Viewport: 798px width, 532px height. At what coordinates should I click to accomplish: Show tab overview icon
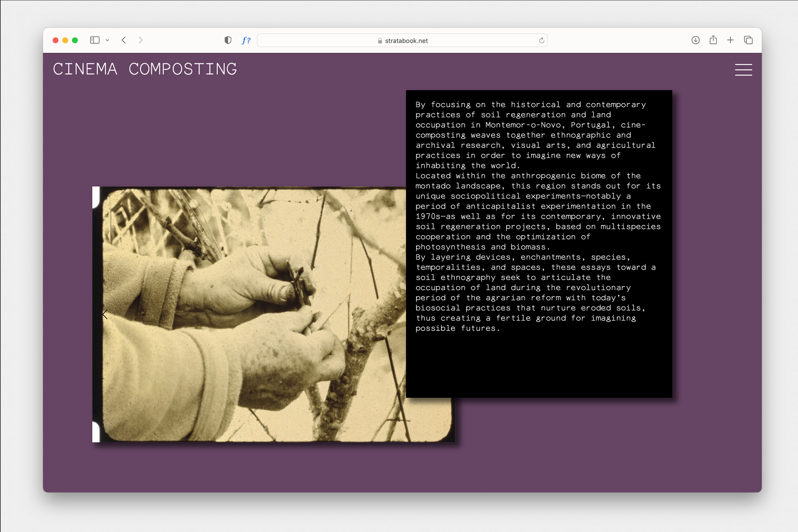point(748,40)
